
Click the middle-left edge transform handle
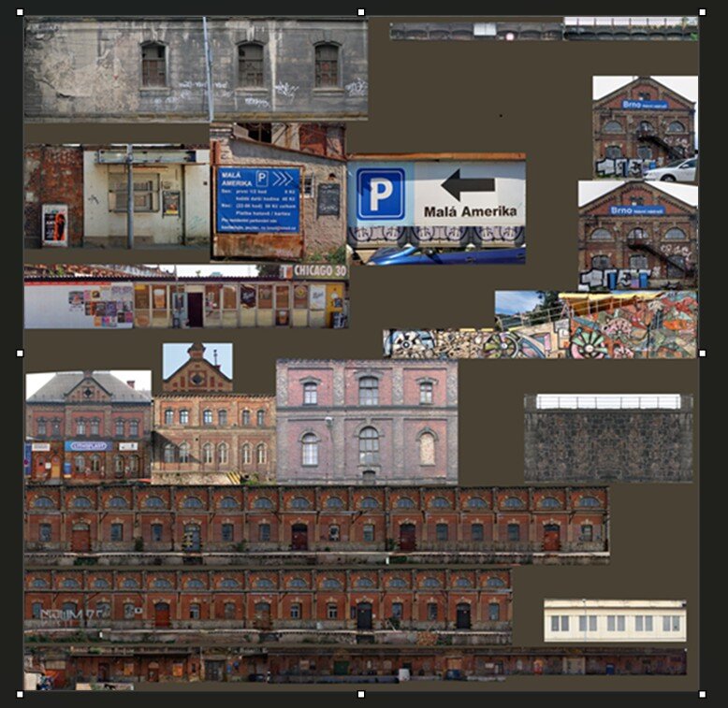[x=21, y=354]
